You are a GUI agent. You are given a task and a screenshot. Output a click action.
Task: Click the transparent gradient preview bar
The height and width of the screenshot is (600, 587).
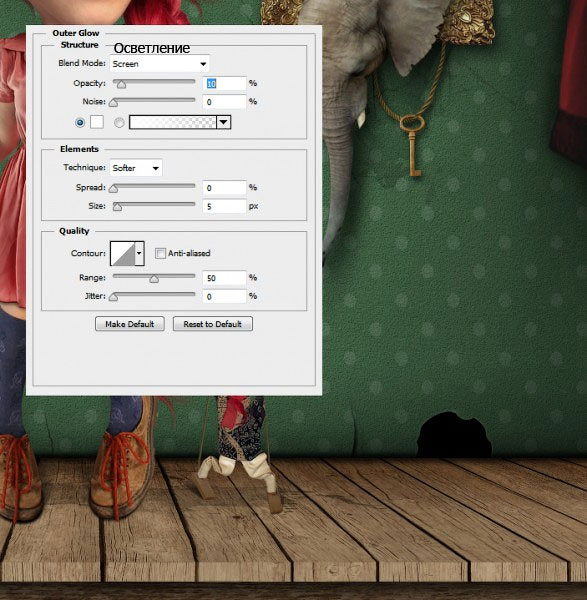tap(173, 122)
